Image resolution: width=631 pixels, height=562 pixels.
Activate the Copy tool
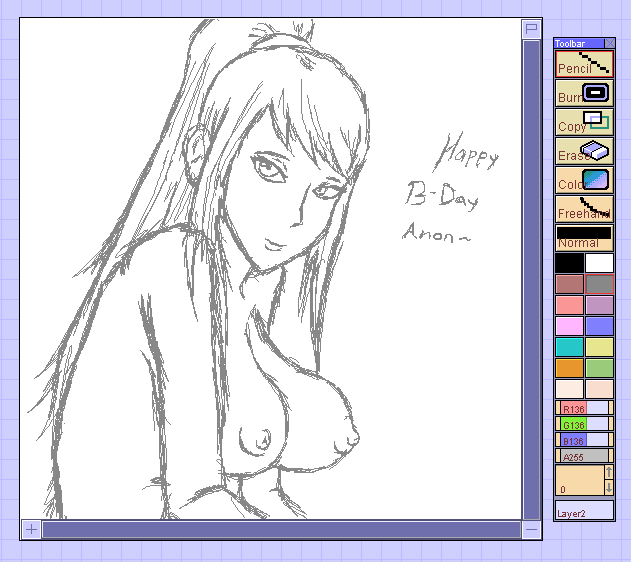click(584, 122)
